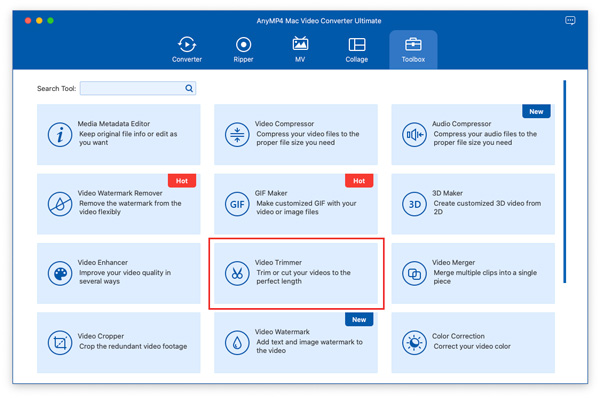Click the Search Tool input field
Screen dimensions: 600x398
138,88
